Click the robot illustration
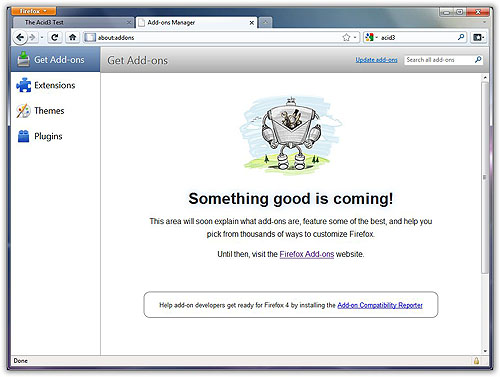Viewport: 500px width, 377px height. pyautogui.click(x=291, y=135)
